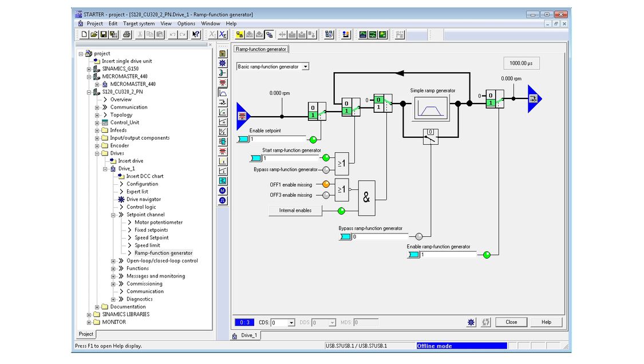Open the Window menu
Image resolution: width=644 pixels, height=364 pixels.
pyautogui.click(x=211, y=23)
